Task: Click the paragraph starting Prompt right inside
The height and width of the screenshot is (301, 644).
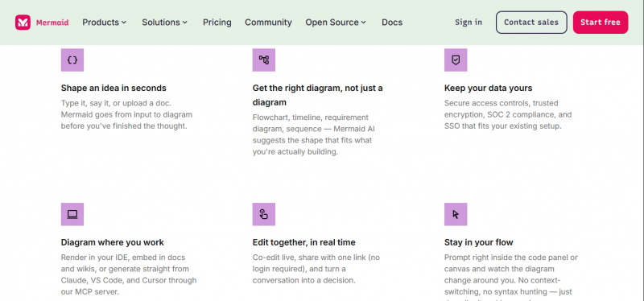Action: pyautogui.click(x=511, y=277)
